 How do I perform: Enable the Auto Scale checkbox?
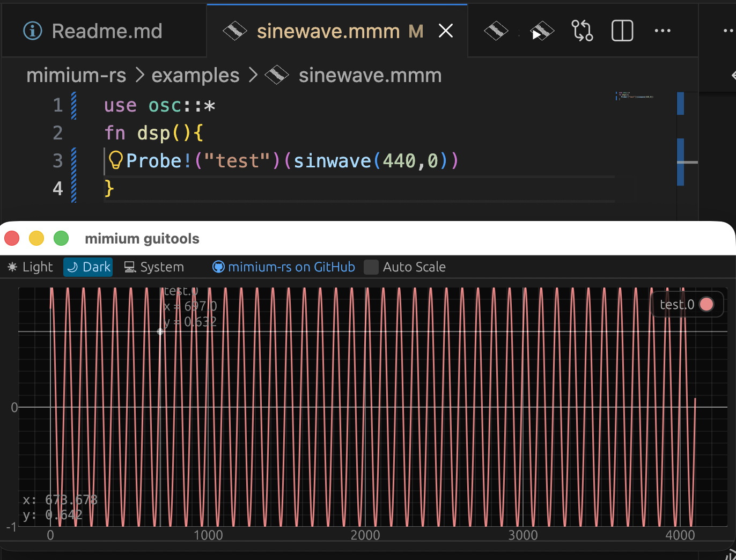point(371,267)
